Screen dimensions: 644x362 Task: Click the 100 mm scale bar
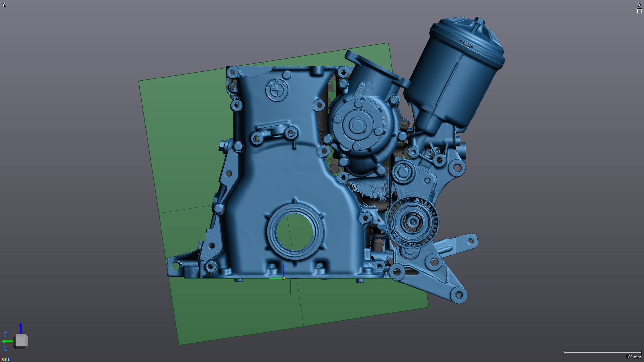click(x=603, y=353)
